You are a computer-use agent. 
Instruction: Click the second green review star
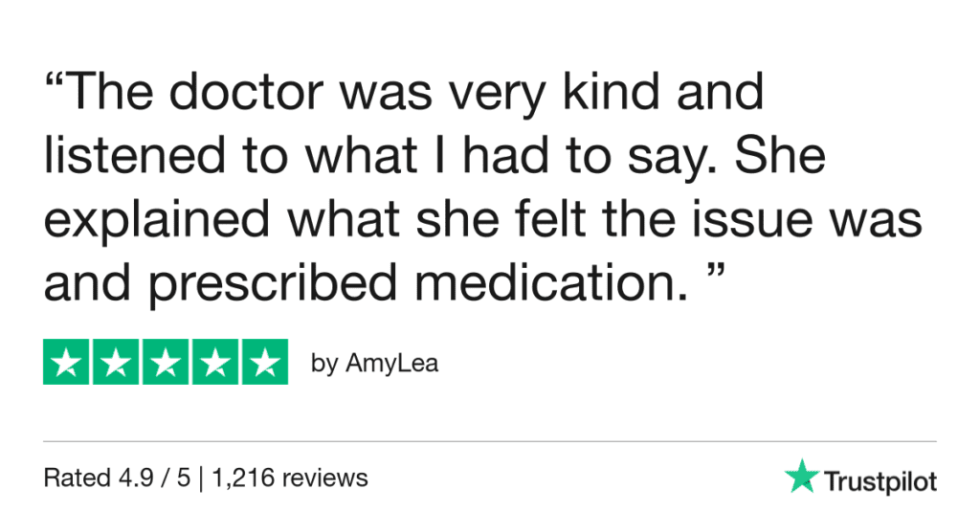tap(116, 363)
